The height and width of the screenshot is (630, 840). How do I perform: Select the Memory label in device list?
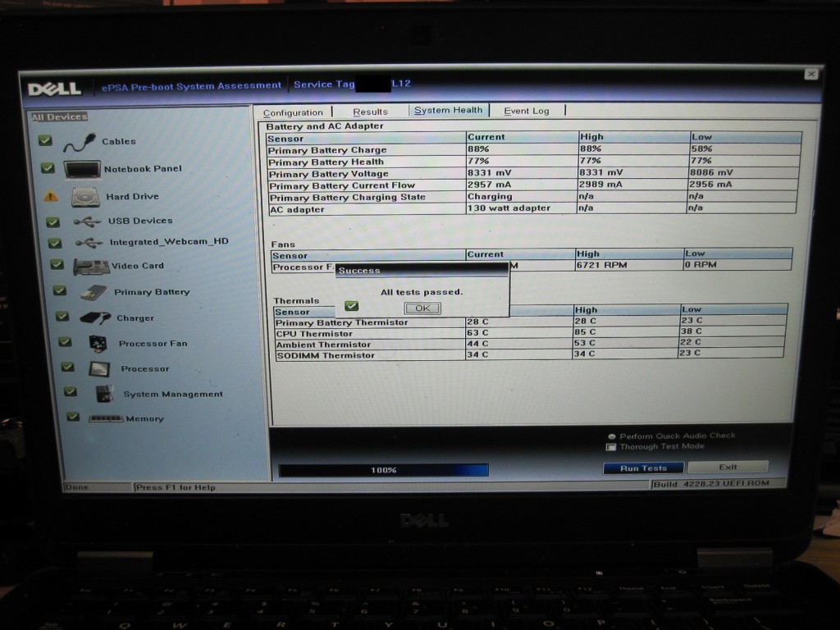point(144,419)
